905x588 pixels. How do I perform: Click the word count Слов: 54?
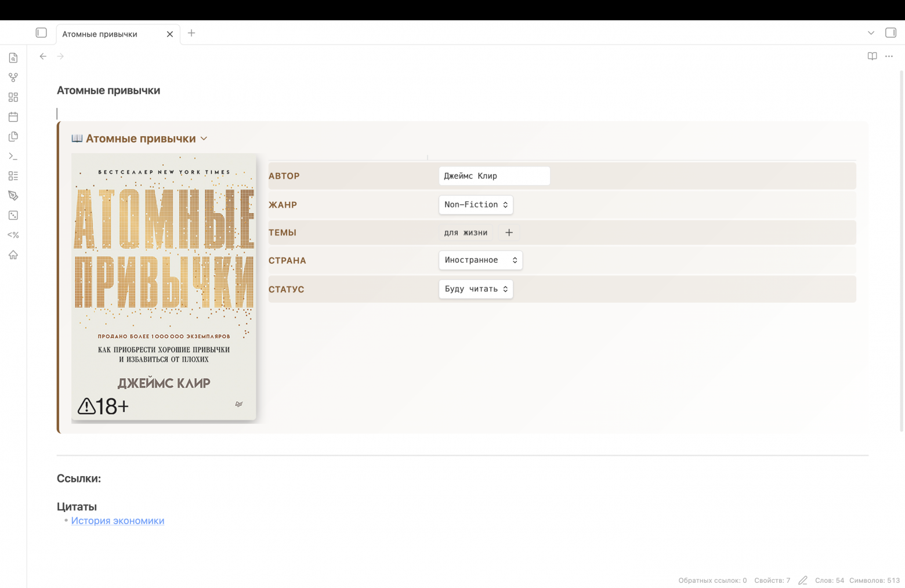[830, 580]
